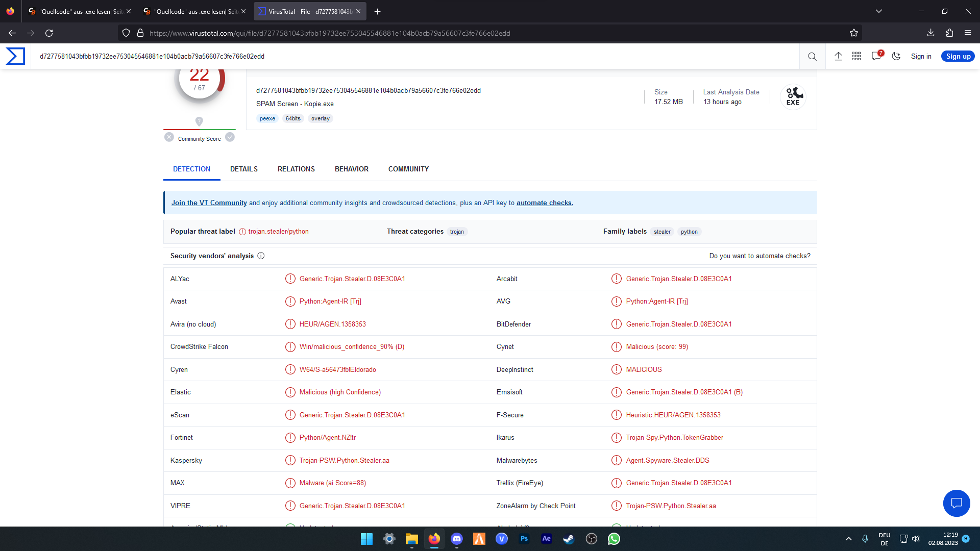
Task: Click the upload file arrow icon
Action: click(x=838, y=57)
